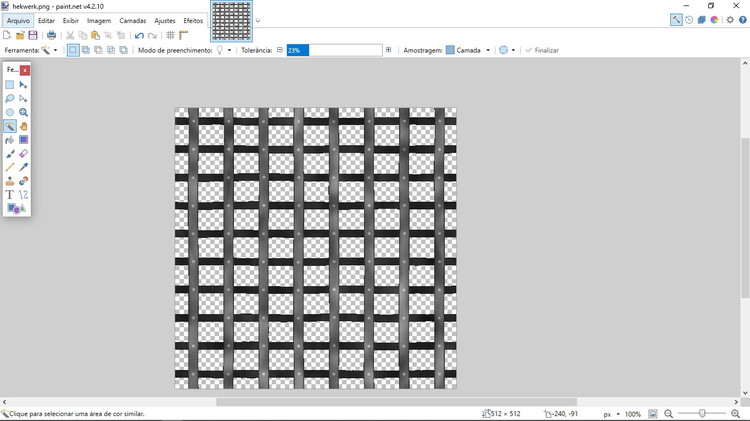Open the settings gear
This screenshot has width=750, height=421.
pos(730,20)
